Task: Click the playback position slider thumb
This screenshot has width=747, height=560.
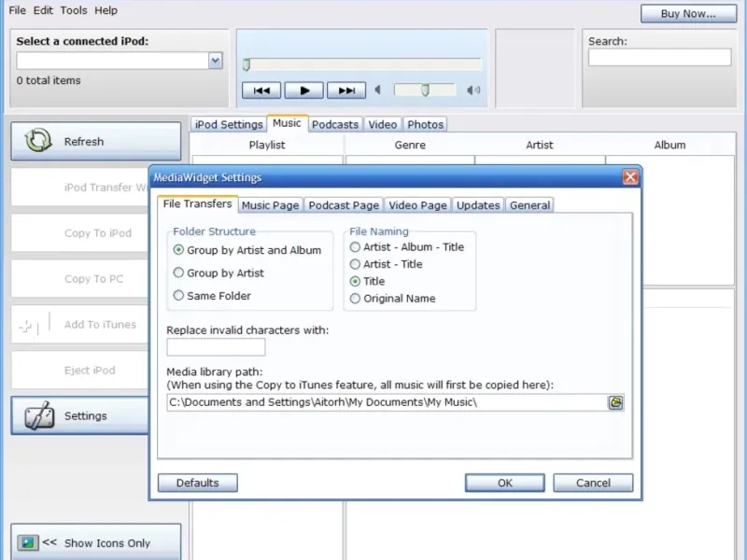Action: pyautogui.click(x=247, y=65)
